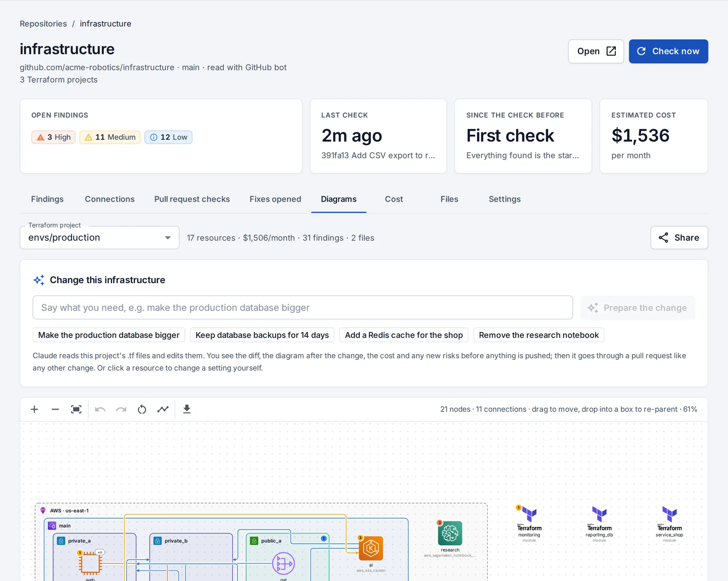Select the web instance chip node
728x581 pixels.
pyautogui.click(x=90, y=563)
